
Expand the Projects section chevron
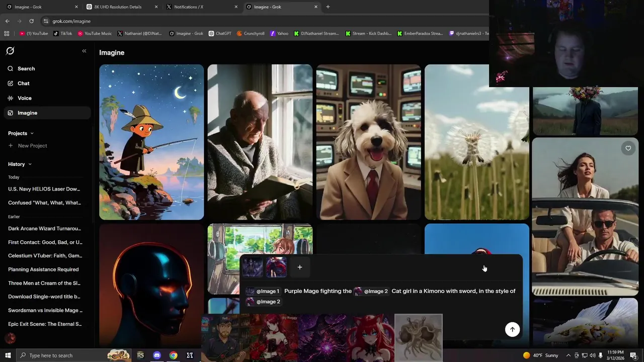32,133
